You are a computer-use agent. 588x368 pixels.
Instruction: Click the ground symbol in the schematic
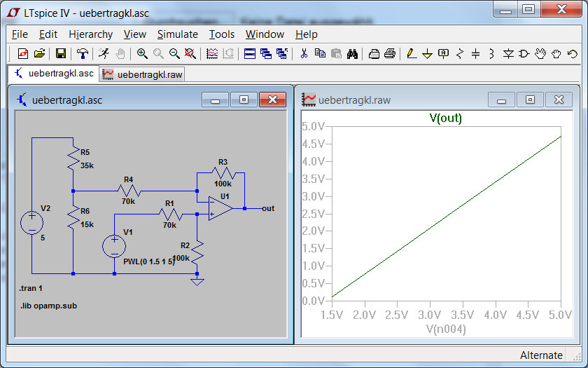(x=197, y=282)
